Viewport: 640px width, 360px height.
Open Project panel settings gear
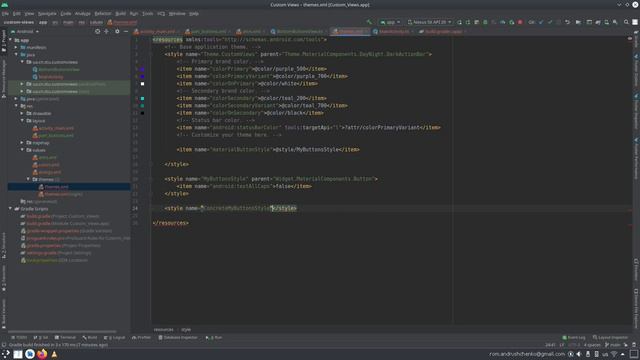(117, 31)
